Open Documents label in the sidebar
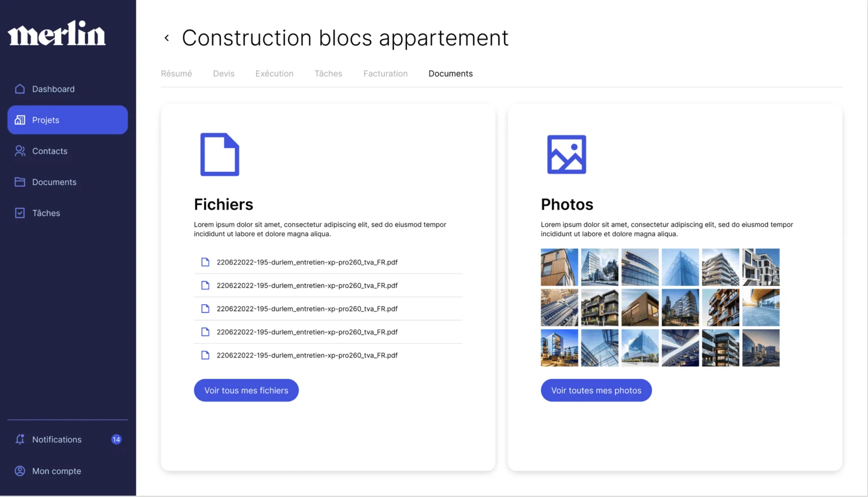 point(54,182)
